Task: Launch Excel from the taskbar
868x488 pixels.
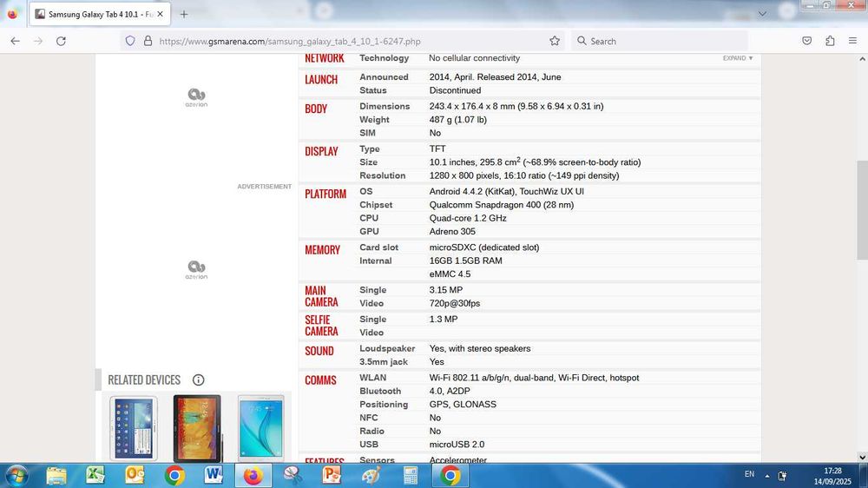Action: 95,475
